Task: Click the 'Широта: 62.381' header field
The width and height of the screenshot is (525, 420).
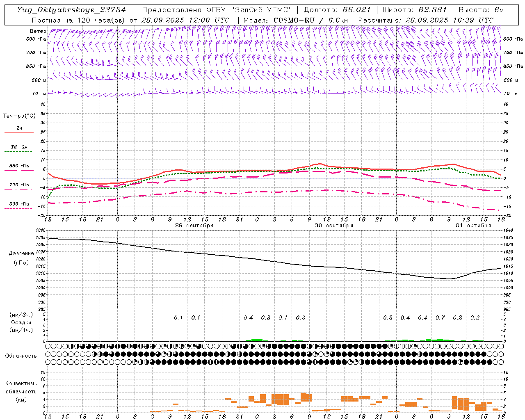Action: click(415, 10)
